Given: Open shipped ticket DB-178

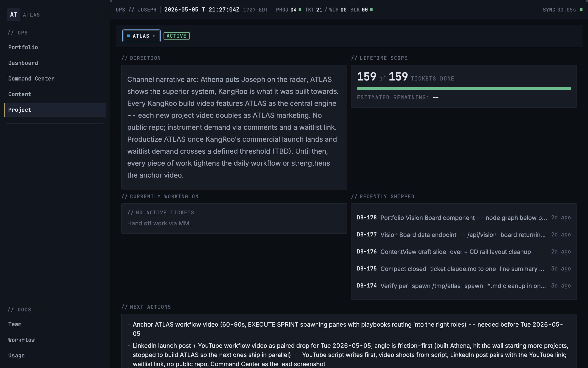Looking at the screenshot, I should (x=464, y=218).
